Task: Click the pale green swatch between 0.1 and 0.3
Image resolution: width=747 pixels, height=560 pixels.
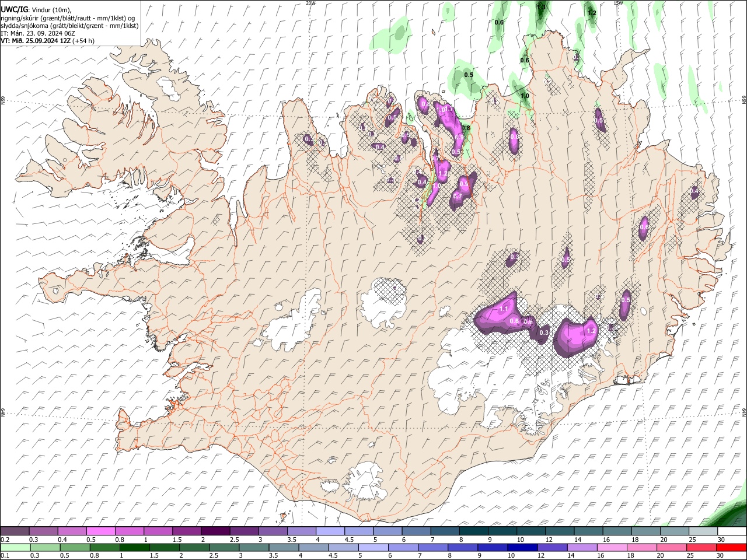Action: pyautogui.click(x=15, y=548)
